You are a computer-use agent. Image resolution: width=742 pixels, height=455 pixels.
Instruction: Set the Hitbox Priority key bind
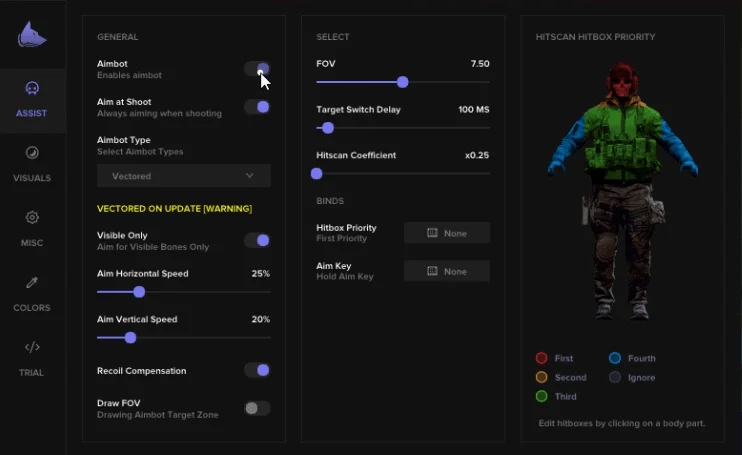(x=447, y=233)
